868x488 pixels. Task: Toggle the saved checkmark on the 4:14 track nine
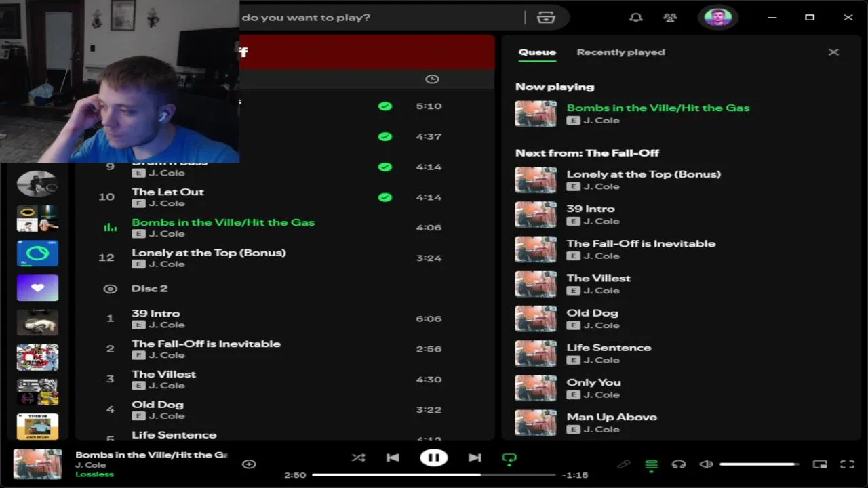pos(384,167)
